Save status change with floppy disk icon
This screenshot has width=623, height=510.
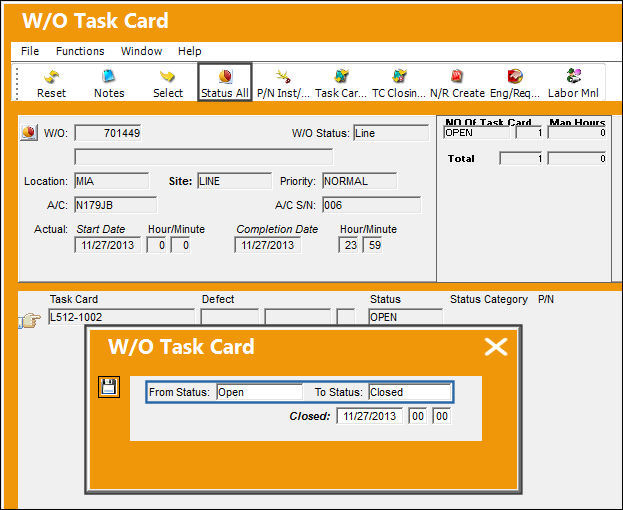click(x=109, y=387)
